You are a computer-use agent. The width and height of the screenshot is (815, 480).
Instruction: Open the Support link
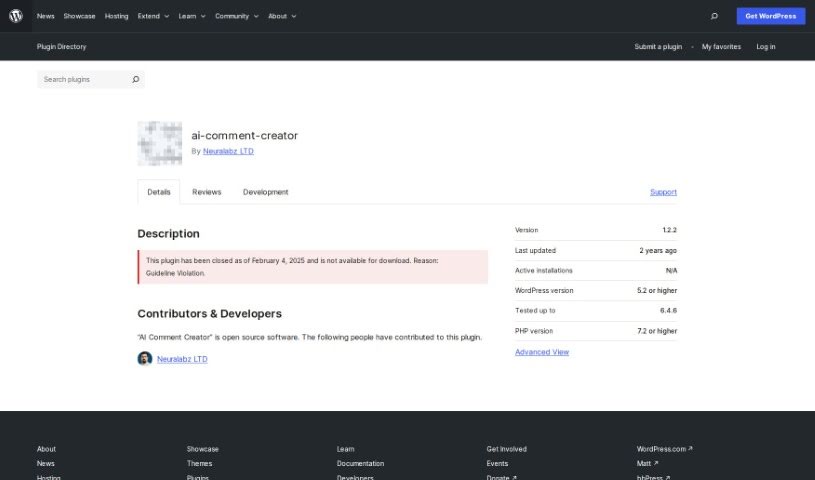pos(663,192)
